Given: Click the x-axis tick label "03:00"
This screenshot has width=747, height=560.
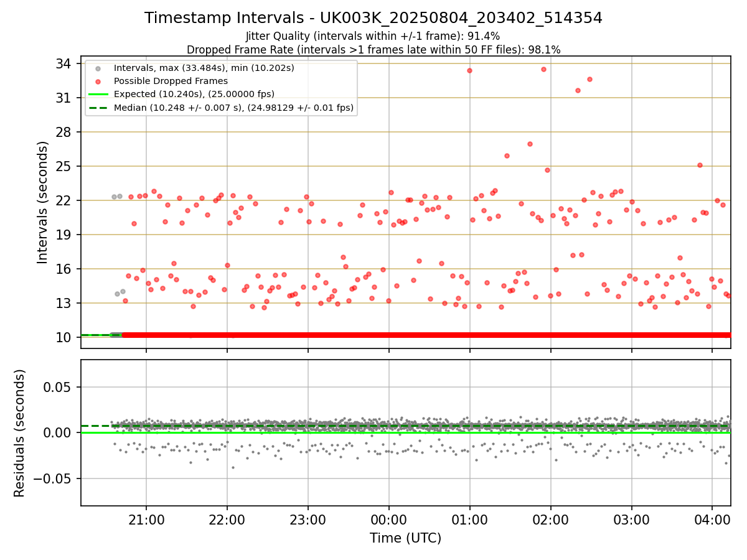Looking at the screenshot, I should (x=632, y=519).
